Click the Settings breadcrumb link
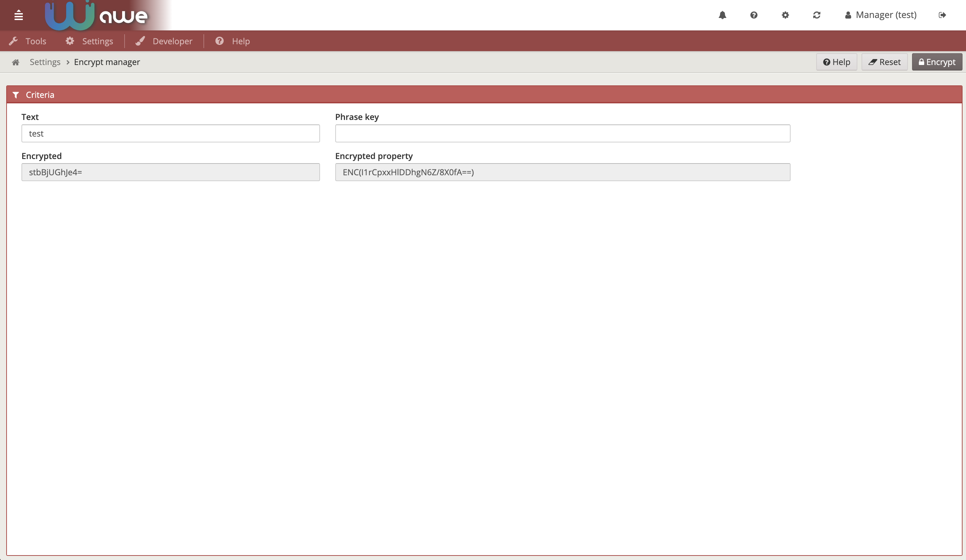The width and height of the screenshot is (966, 560). pos(45,61)
